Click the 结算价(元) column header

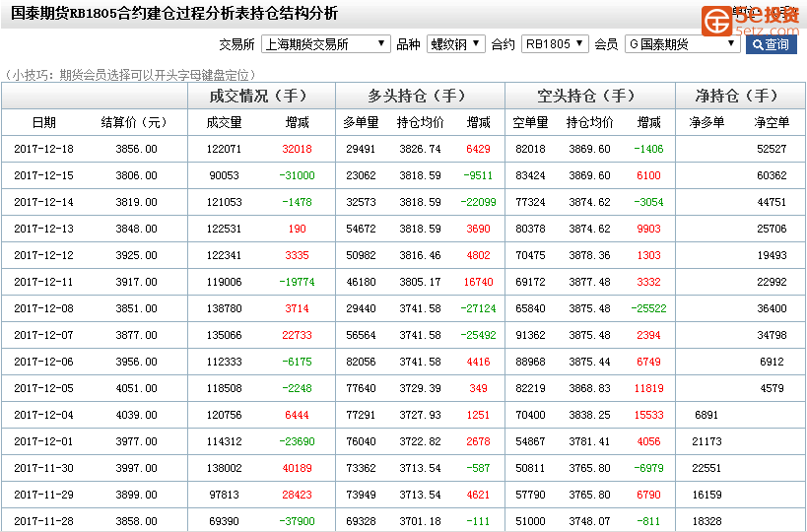[x=134, y=122]
